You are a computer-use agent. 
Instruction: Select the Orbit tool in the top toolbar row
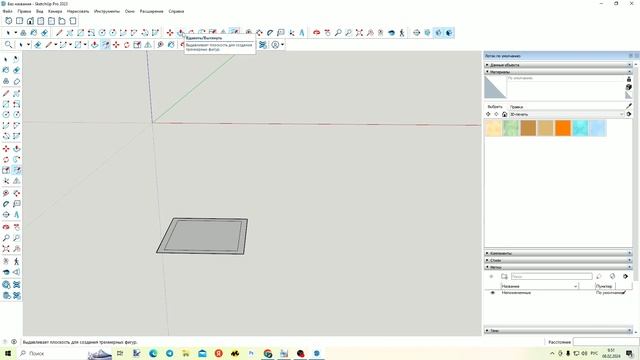click(x=316, y=33)
